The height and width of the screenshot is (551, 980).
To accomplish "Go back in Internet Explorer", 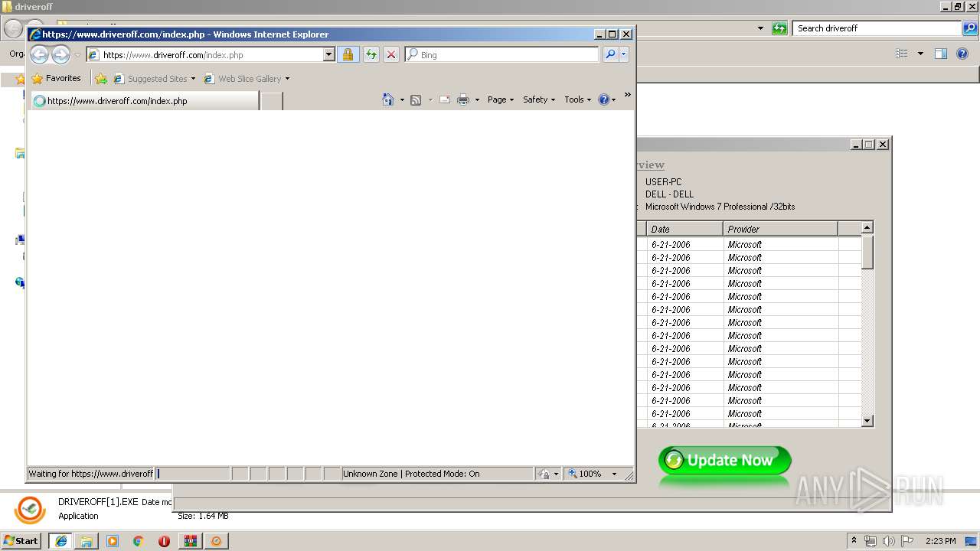I will coord(39,54).
